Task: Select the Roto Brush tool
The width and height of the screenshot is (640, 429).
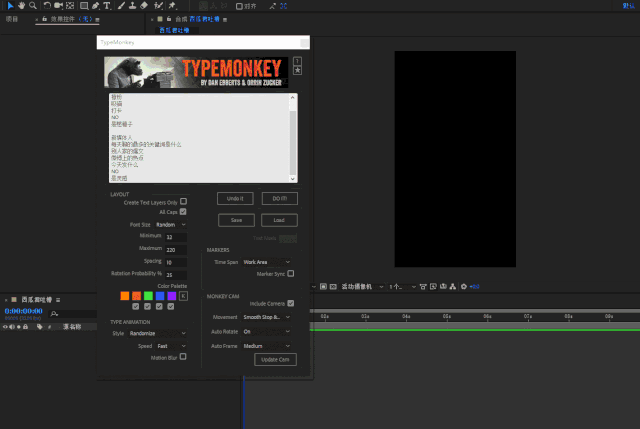Action: pyautogui.click(x=158, y=6)
